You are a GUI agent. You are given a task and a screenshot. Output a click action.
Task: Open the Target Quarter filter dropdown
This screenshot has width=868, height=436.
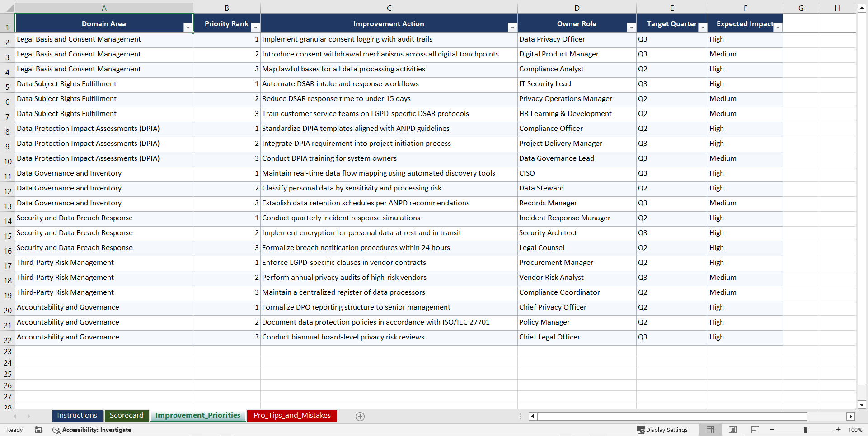(x=703, y=27)
